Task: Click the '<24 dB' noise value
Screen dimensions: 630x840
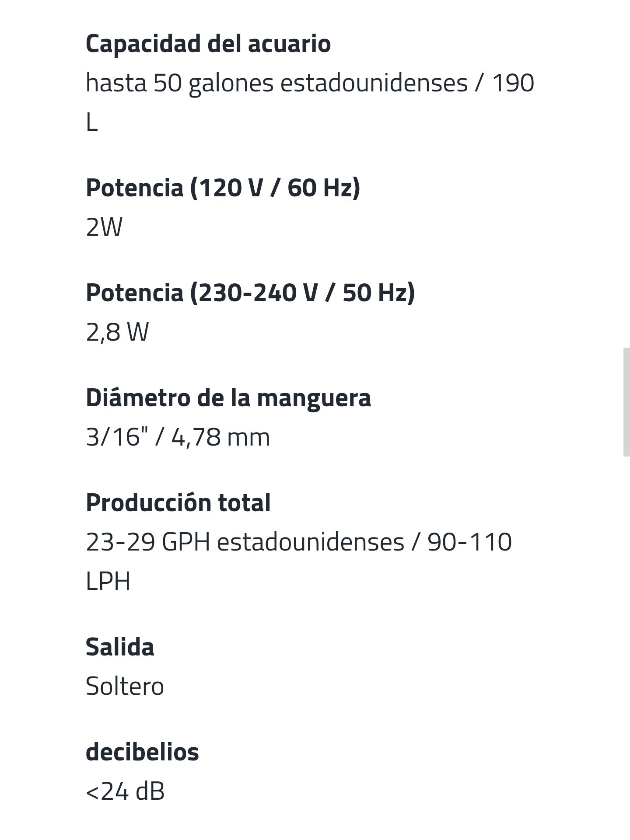Action: click(x=125, y=791)
